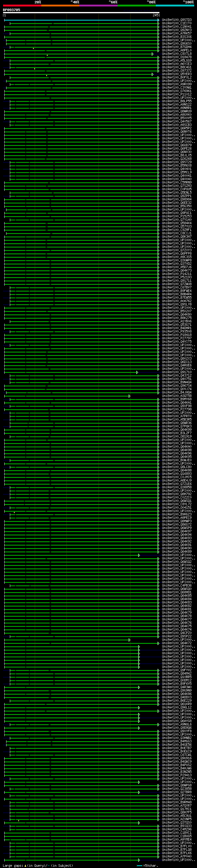
Task: Click the cyan alignment bar for Q9STD3
Action: click(x=82, y=20)
